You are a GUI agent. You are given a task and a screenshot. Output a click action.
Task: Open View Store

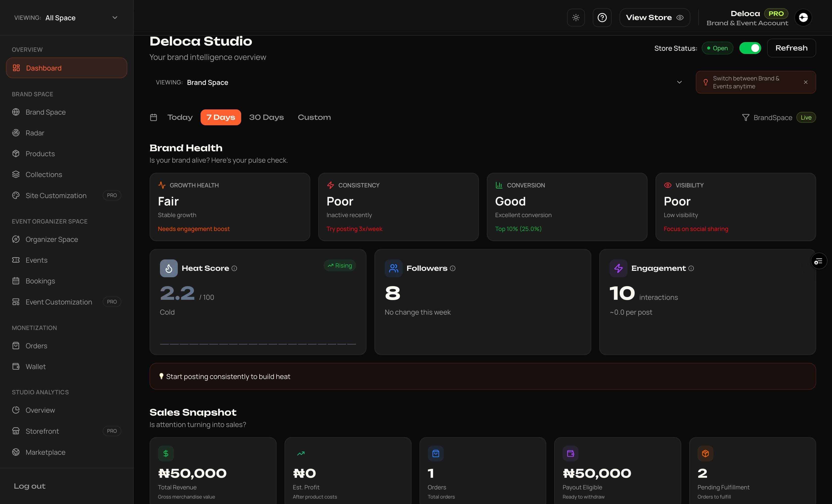[654, 17]
